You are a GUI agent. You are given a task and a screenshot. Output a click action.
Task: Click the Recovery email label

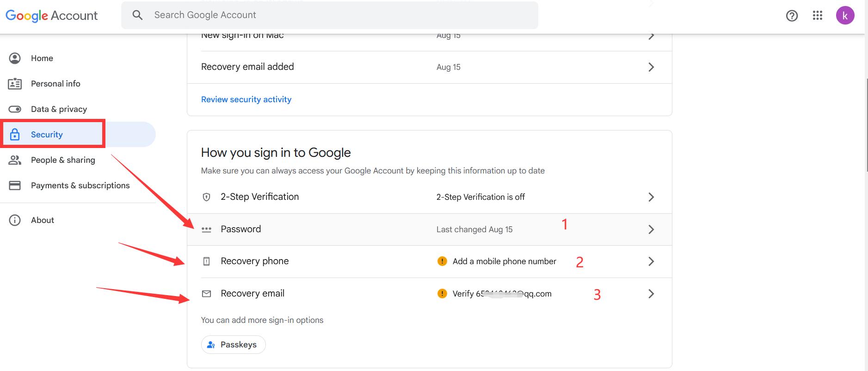tap(252, 293)
